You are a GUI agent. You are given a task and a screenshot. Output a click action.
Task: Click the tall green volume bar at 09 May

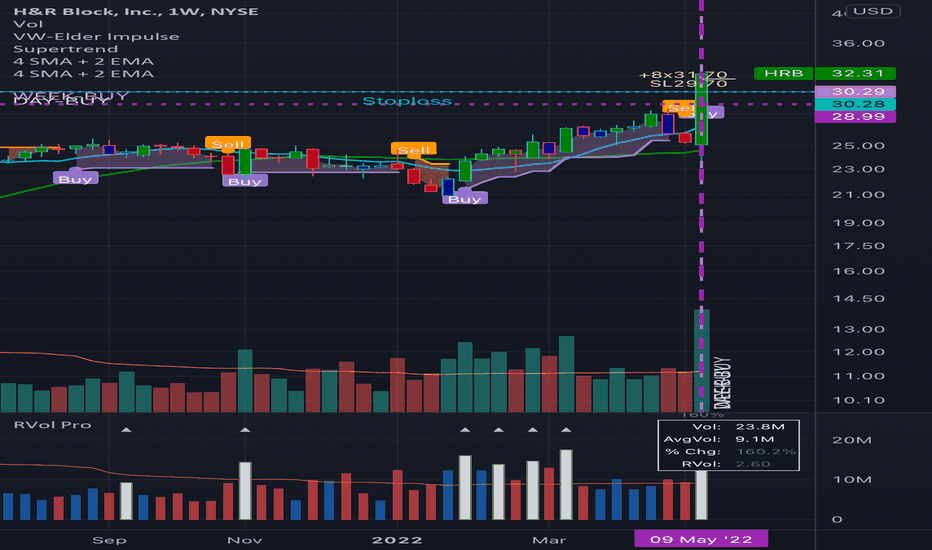tap(701, 360)
